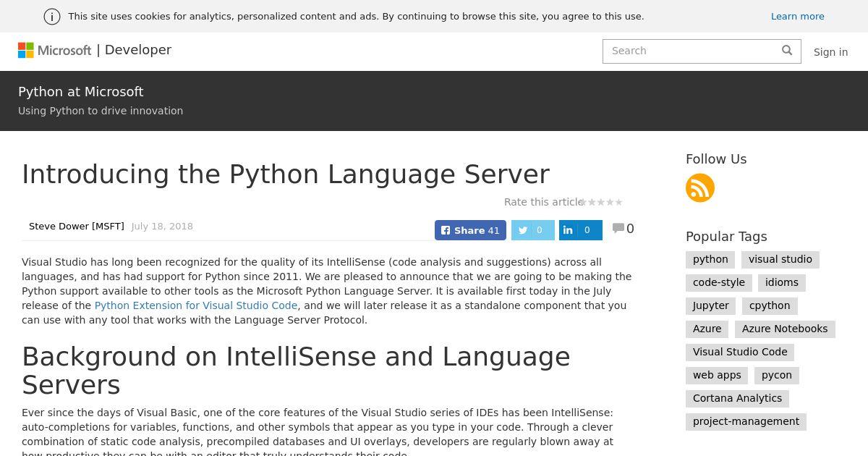Select the Azure Notebooks tag
The height and width of the screenshot is (456, 868).
point(785,329)
